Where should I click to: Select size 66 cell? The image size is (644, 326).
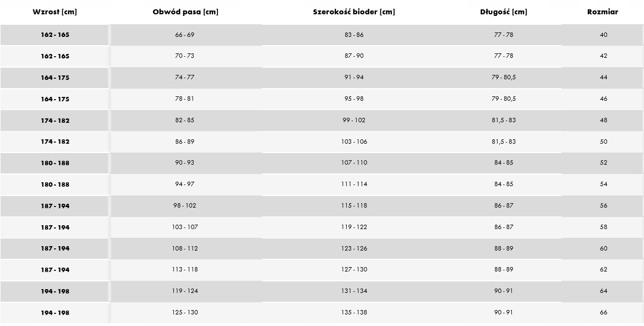tap(604, 313)
